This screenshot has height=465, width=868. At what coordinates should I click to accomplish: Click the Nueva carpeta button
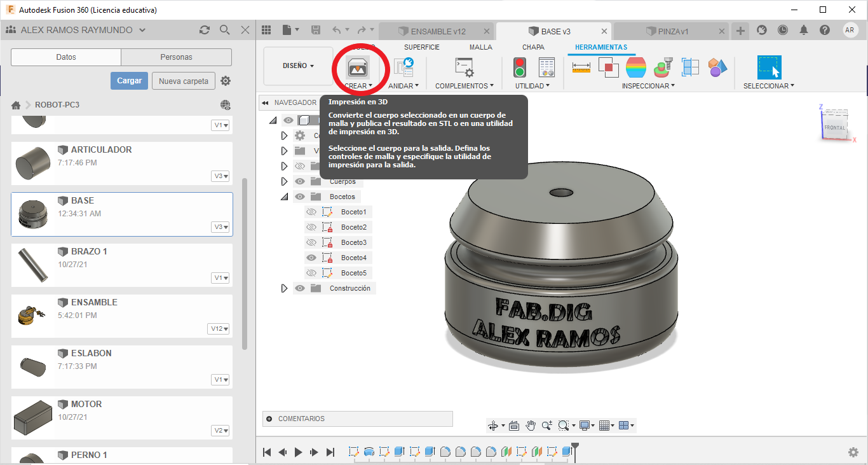(x=183, y=81)
